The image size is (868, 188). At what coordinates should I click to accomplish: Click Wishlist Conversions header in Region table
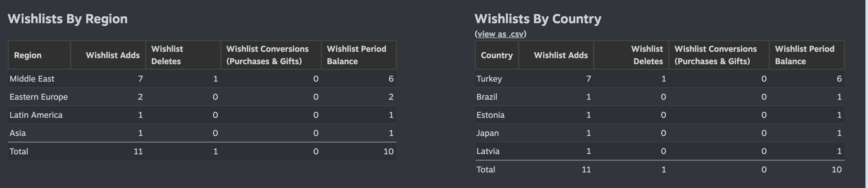coord(271,55)
